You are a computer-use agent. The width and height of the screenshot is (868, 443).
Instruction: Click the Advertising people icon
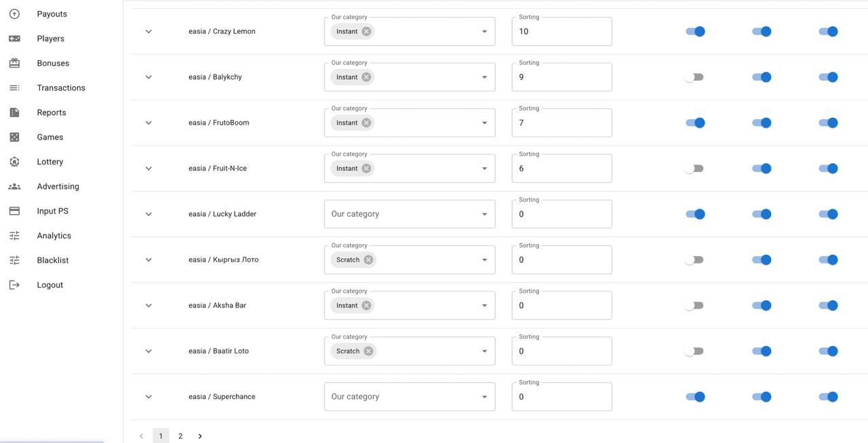coord(14,186)
